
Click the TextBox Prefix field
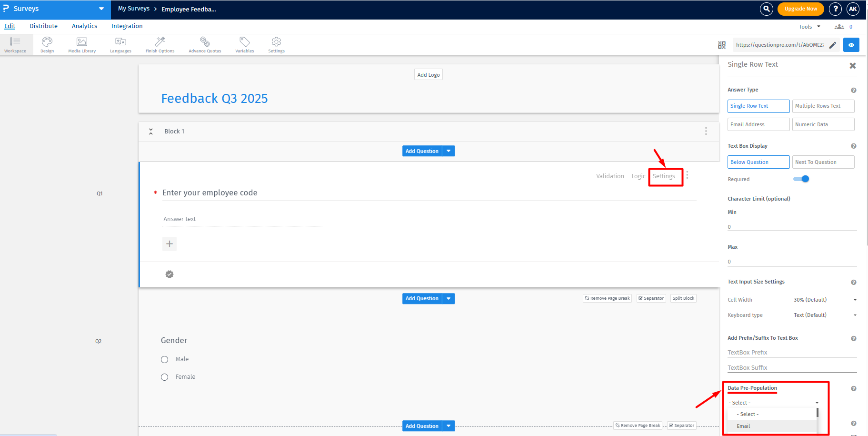(x=792, y=353)
